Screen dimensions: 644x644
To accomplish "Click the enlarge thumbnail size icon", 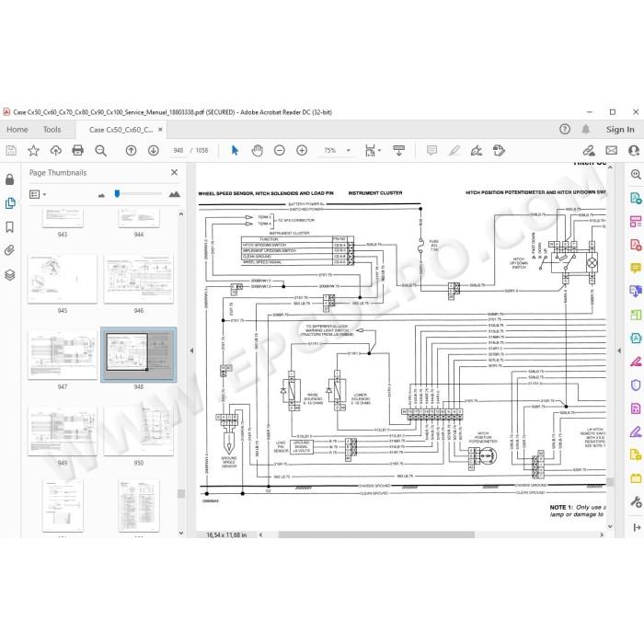I will 175,194.
